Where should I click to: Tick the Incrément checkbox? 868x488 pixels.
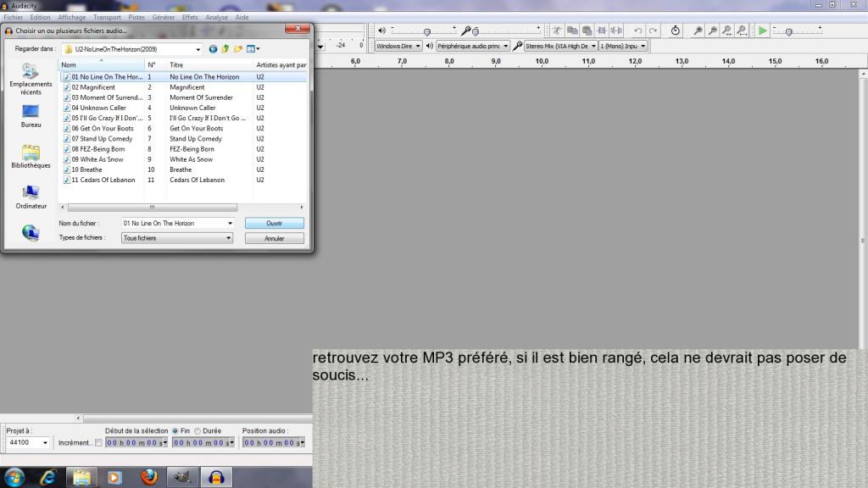click(x=98, y=442)
